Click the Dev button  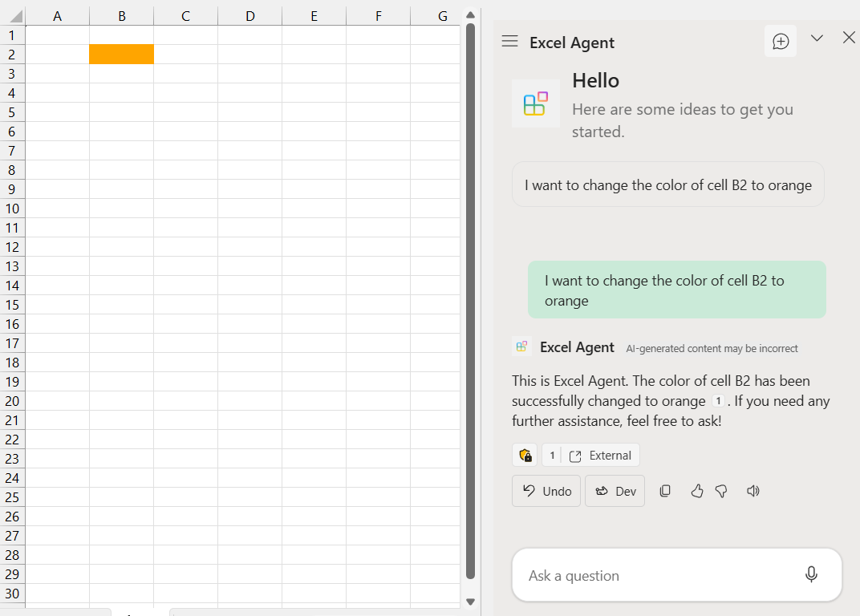pyautogui.click(x=615, y=491)
